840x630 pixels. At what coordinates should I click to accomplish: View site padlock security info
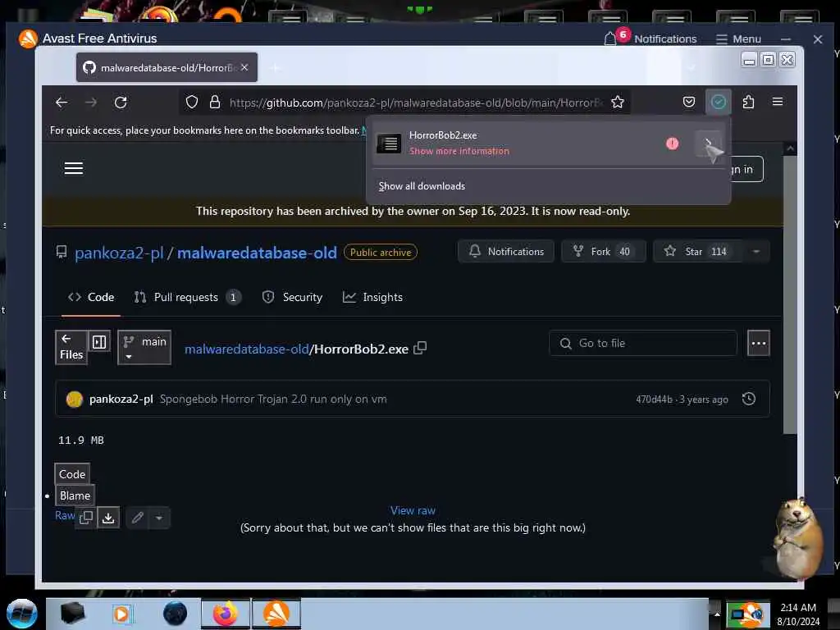coord(215,102)
